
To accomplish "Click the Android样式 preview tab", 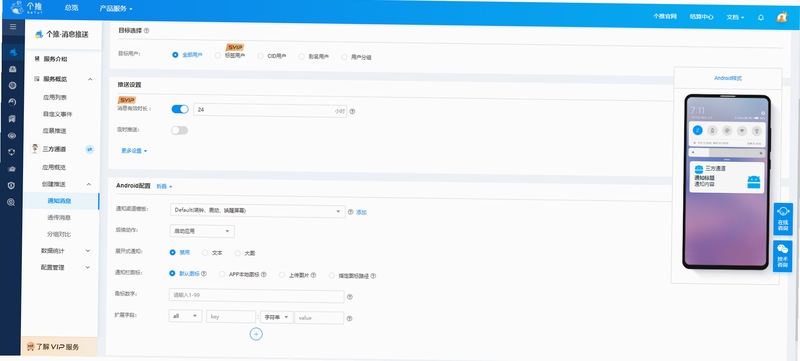I will click(728, 79).
